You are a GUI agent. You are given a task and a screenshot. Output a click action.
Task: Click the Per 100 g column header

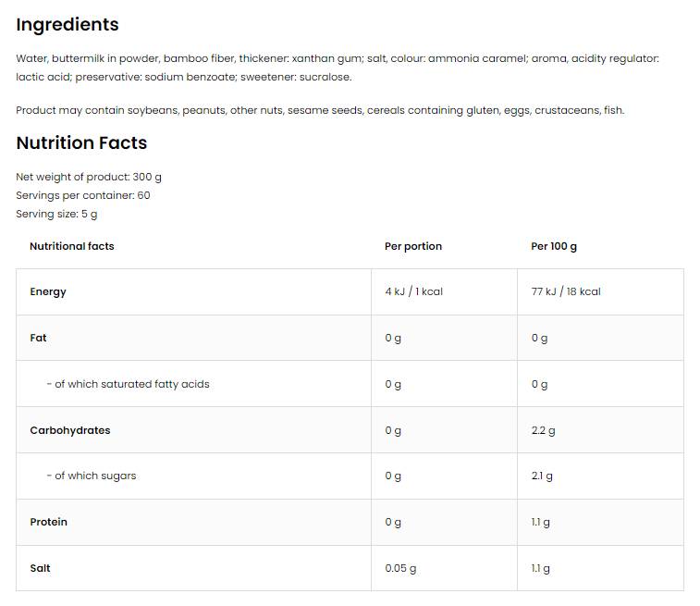click(x=554, y=246)
